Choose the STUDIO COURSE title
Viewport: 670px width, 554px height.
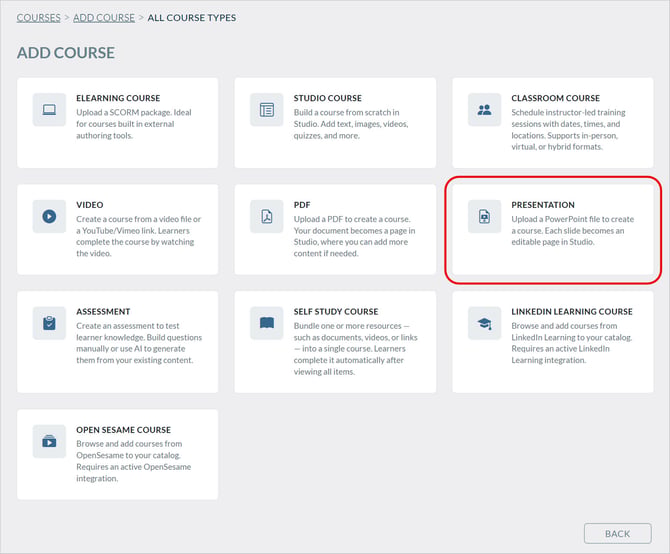[327, 98]
